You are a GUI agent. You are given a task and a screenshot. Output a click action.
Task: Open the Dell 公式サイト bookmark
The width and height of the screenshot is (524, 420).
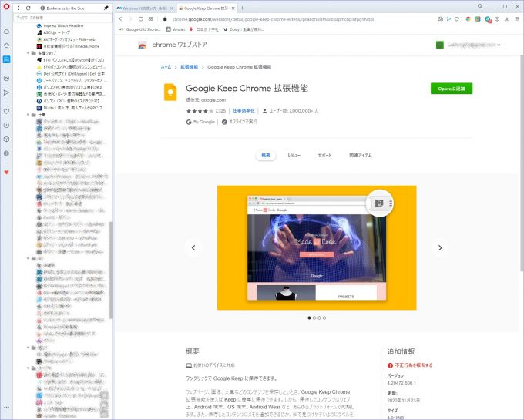pyautogui.click(x=71, y=73)
